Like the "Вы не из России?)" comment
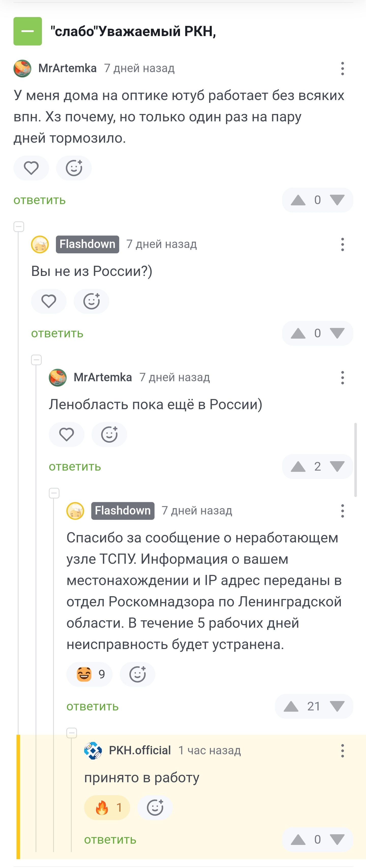The height and width of the screenshot is (868, 366). [x=49, y=301]
